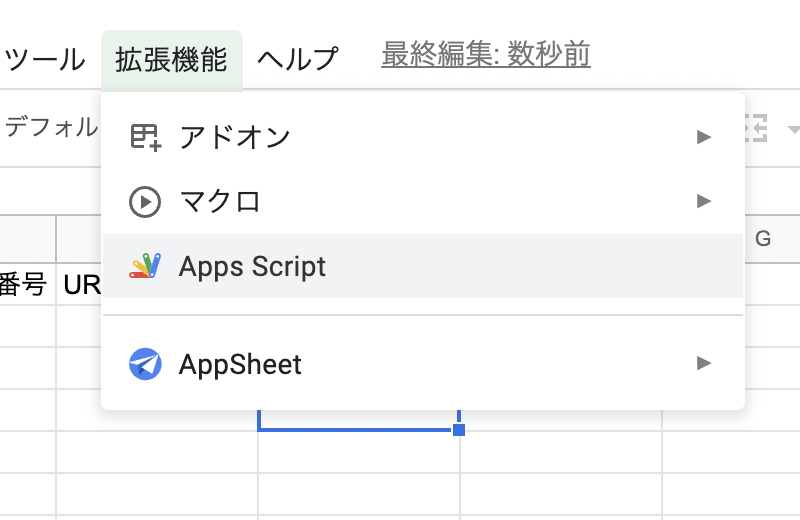This screenshot has width=800, height=520.
Task: Open the デフォルト font dropdown
Action: [x=50, y=127]
